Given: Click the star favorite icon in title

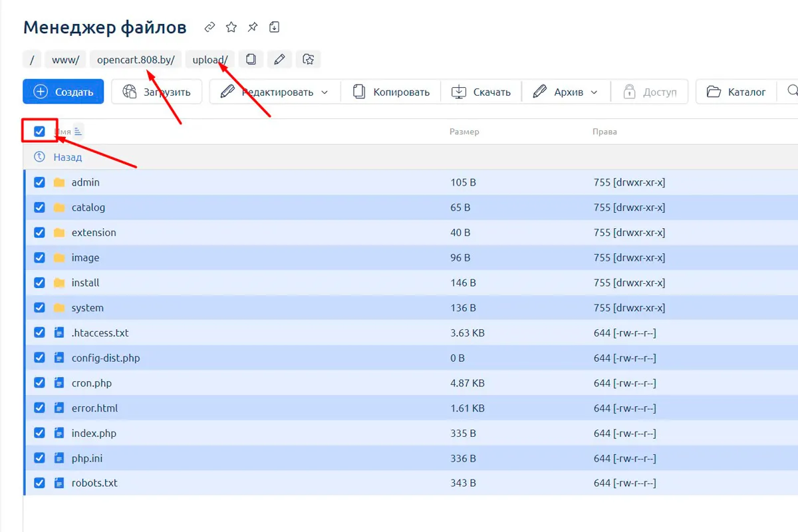Looking at the screenshot, I should click(231, 27).
